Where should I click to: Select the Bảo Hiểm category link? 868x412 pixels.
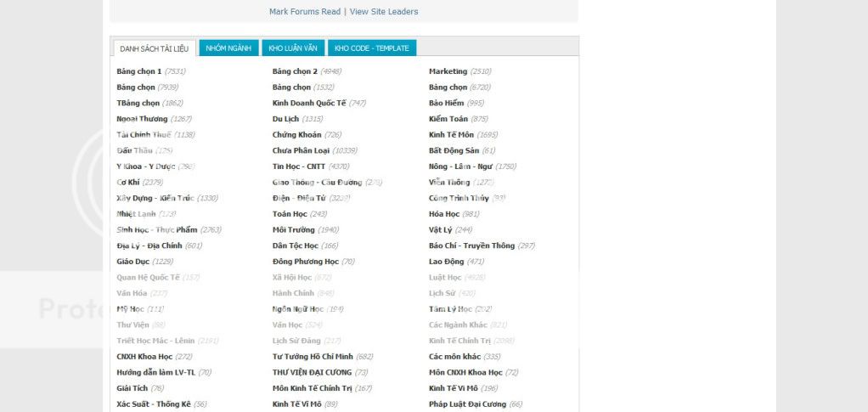click(446, 103)
